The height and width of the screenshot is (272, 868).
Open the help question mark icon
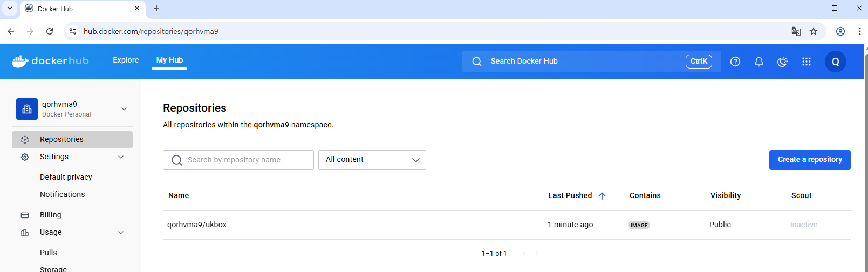735,62
